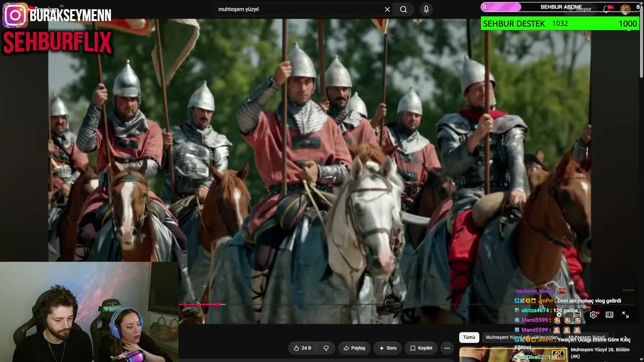
Task: Enter fullscreen on the video player
Action: [x=625, y=315]
